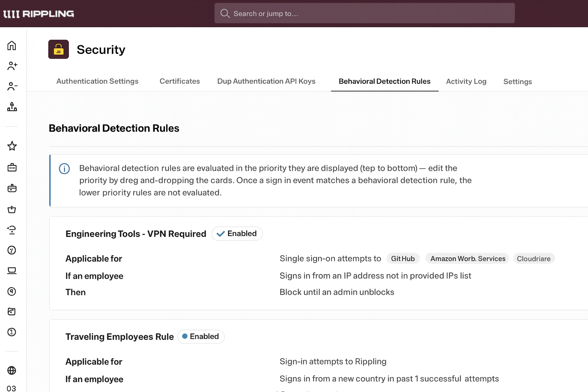Go to the Activity Log tab
Image resolution: width=588 pixels, height=392 pixels.
(466, 81)
